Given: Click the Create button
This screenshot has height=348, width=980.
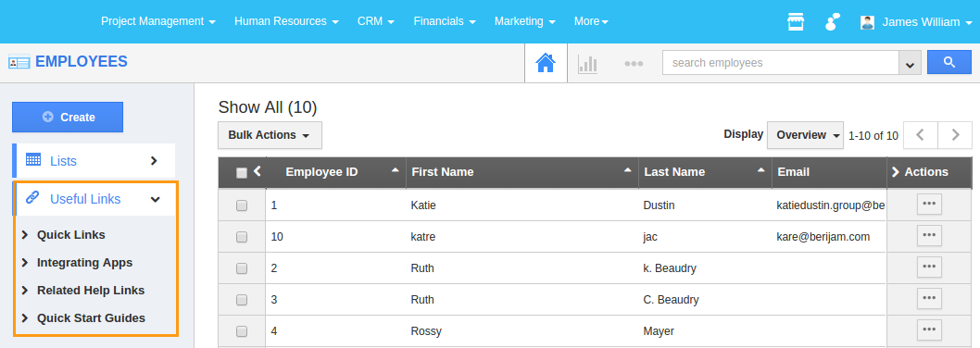Looking at the screenshot, I should coord(68,117).
